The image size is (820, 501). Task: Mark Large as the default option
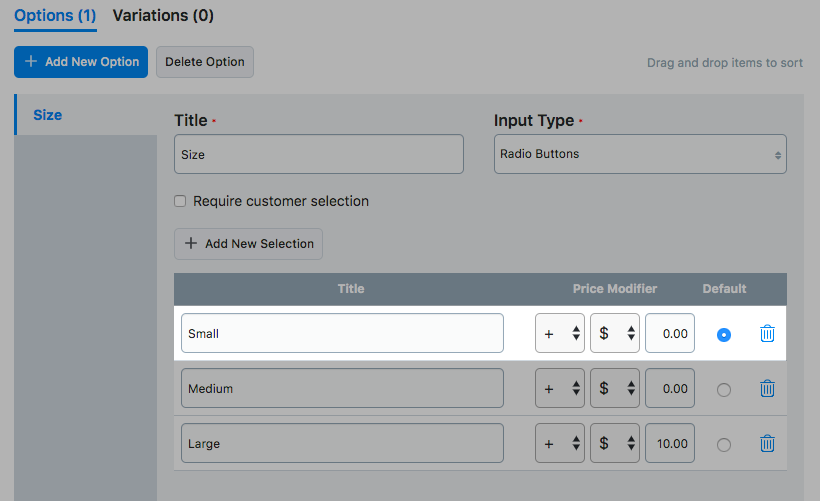point(724,445)
